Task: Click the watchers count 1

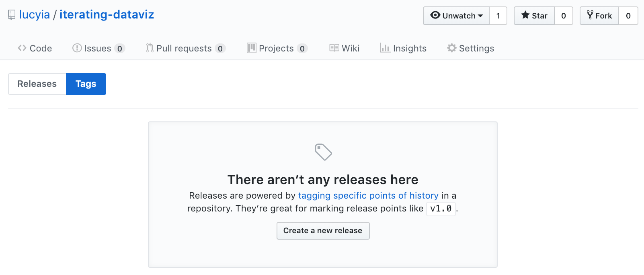Action: pos(498,16)
